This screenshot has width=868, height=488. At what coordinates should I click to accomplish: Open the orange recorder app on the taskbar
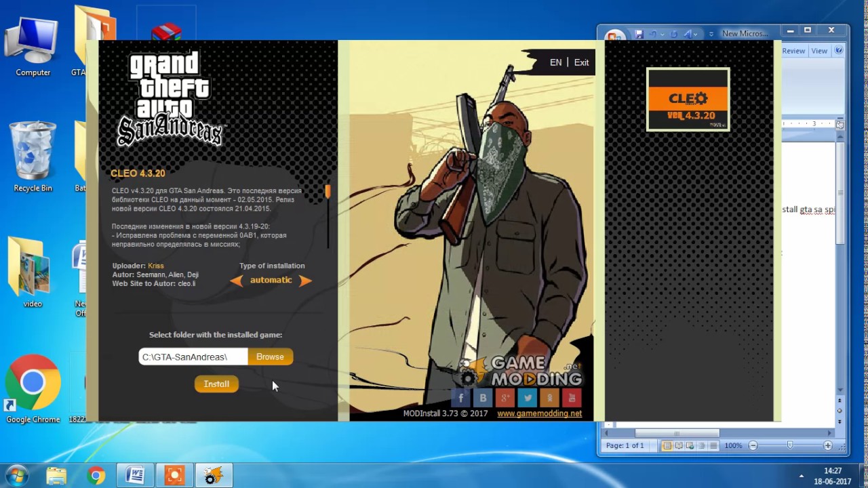tap(174, 476)
